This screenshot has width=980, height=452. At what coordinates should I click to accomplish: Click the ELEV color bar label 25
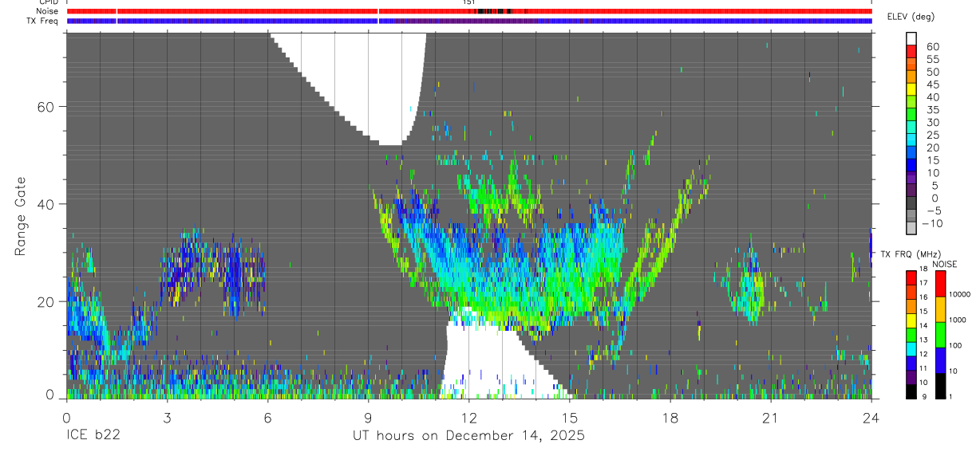933,135
